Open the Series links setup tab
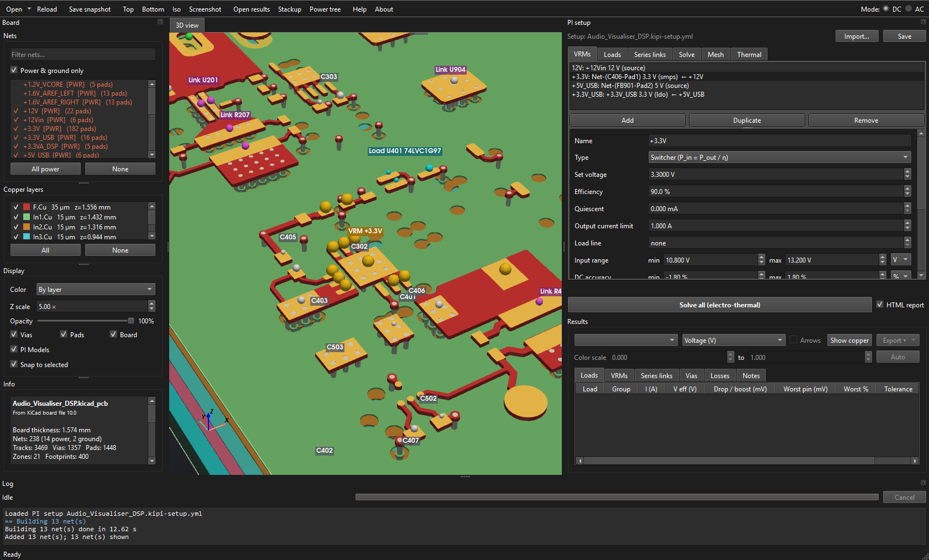This screenshot has width=929, height=560. [650, 54]
